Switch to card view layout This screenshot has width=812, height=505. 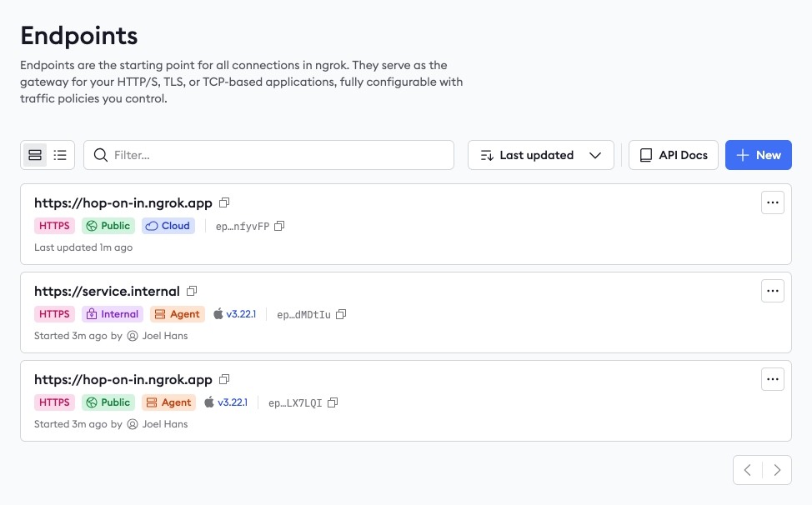[x=35, y=155]
